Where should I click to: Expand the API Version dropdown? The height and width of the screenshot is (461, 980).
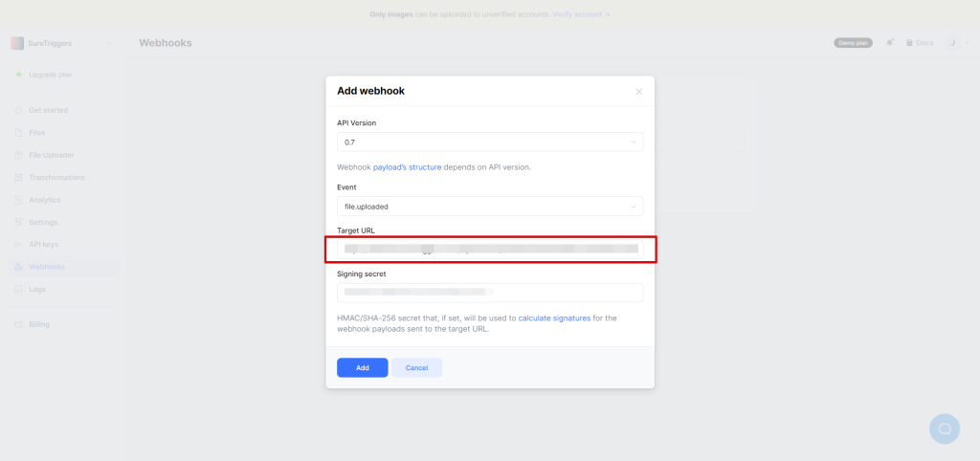[490, 143]
